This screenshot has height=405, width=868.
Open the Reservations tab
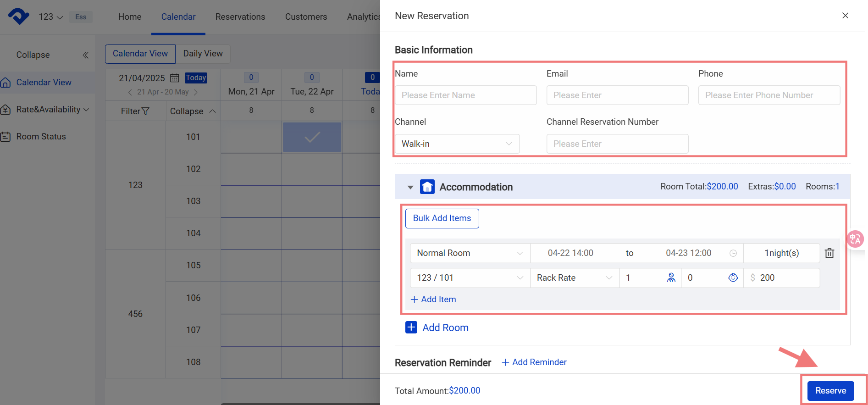click(240, 17)
